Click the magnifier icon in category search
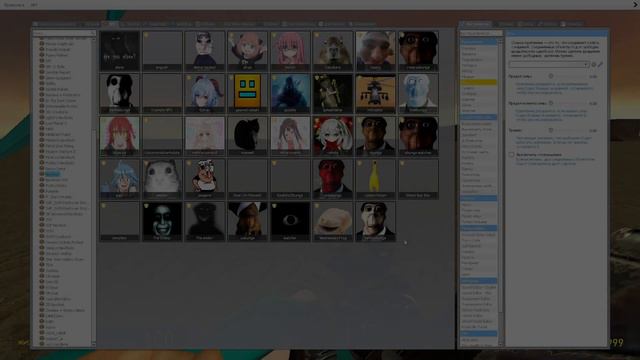Viewport: 640px width, 360px height. [x=93, y=33]
